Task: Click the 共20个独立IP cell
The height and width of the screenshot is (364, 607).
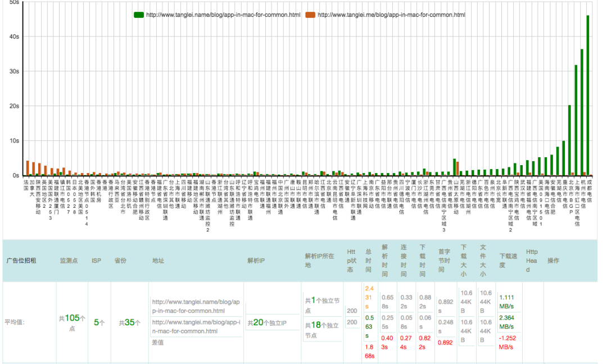Action: click(x=269, y=322)
